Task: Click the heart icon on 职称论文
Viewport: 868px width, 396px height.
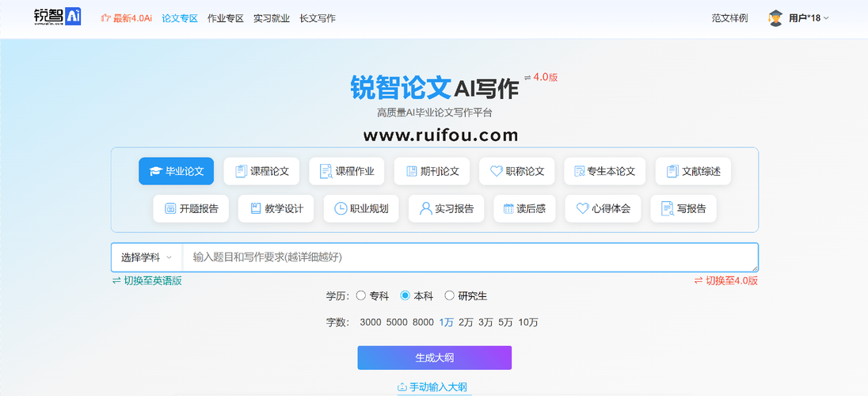Action: 497,171
